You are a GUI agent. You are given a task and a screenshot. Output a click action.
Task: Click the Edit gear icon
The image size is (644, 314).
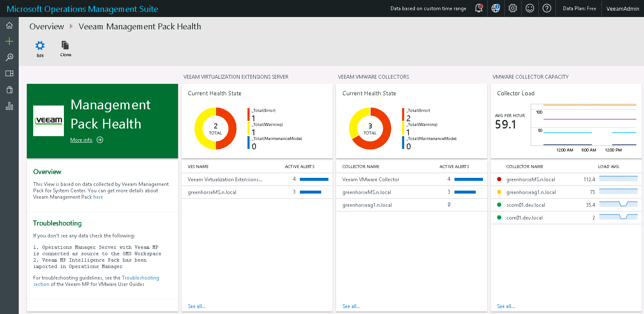[x=40, y=46]
